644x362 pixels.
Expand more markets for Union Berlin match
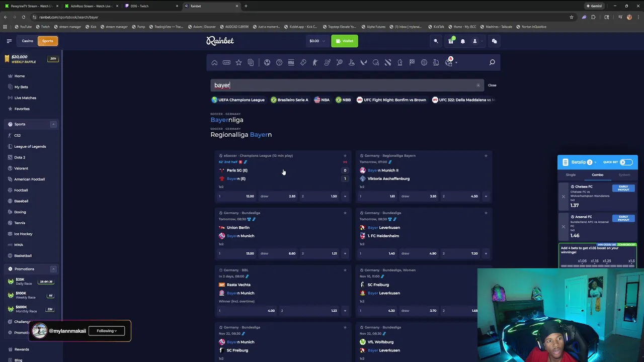tap(345, 253)
